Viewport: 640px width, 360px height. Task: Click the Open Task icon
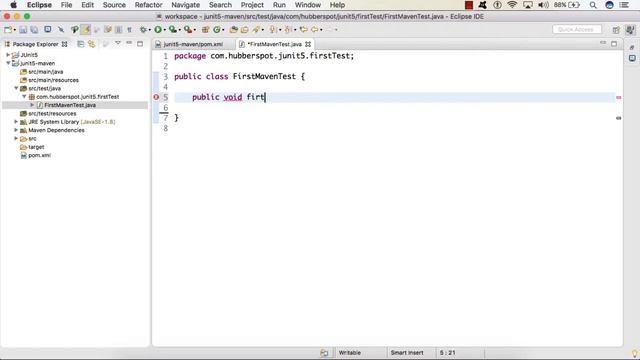tap(244, 29)
